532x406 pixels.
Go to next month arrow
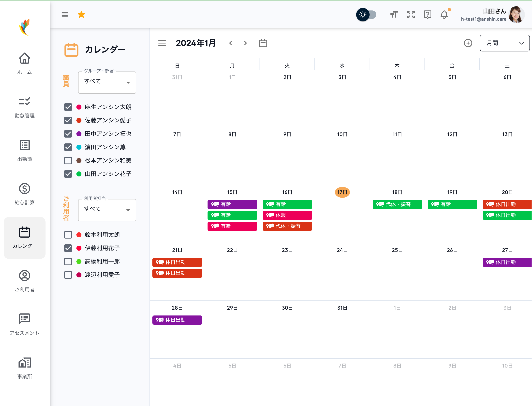pos(245,43)
